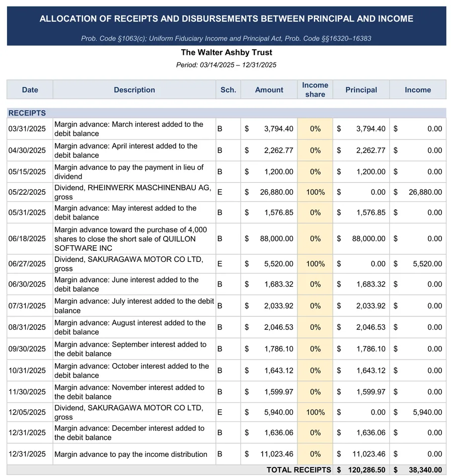The width and height of the screenshot is (453, 476).
Task: Select date 07/31/2025
Action: pyautogui.click(x=27, y=306)
